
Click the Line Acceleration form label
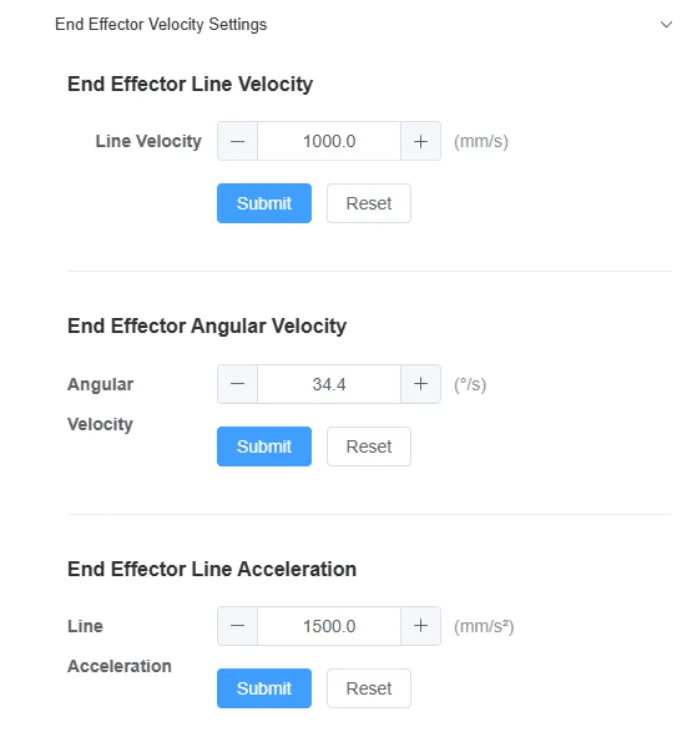(x=118, y=646)
